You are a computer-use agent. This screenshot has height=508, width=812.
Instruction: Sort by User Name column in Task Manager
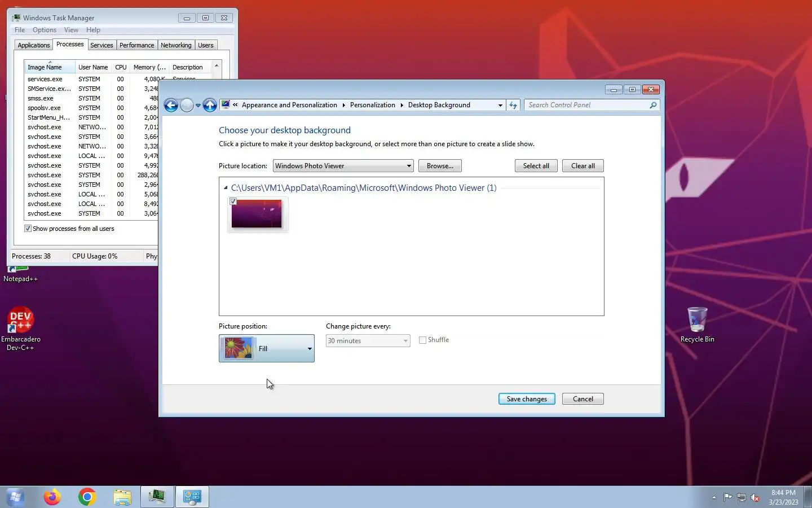coord(93,67)
